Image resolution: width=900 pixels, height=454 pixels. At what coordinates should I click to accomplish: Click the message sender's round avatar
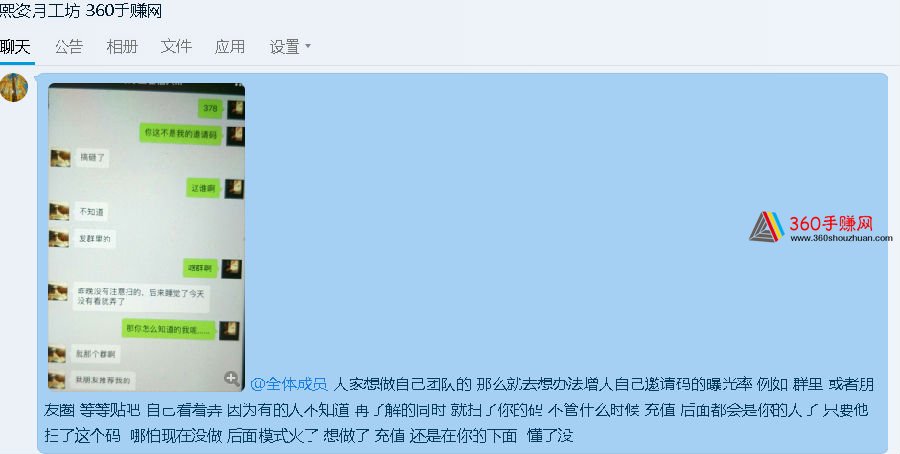point(13,87)
